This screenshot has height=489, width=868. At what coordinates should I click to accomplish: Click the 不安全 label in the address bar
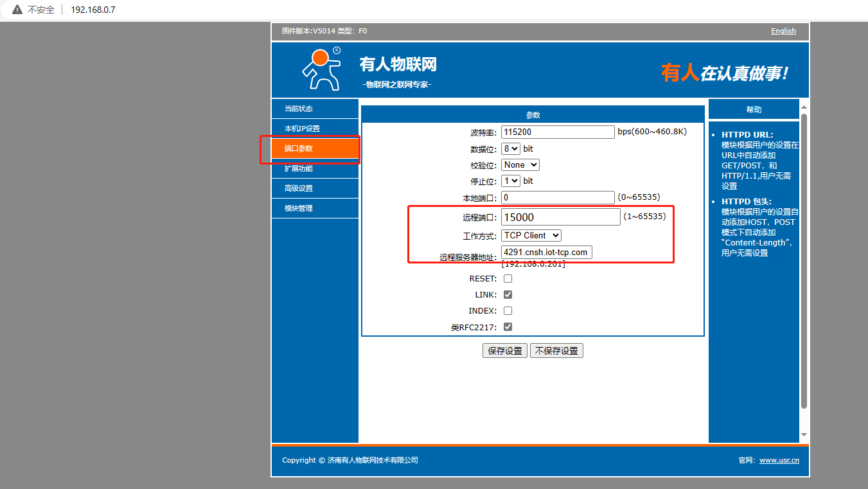[41, 10]
